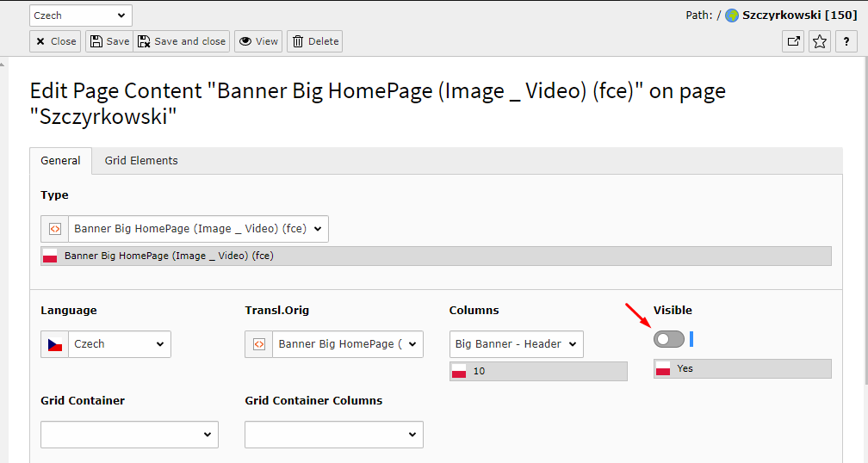
Task: Click the View button with eye icon
Action: click(258, 41)
